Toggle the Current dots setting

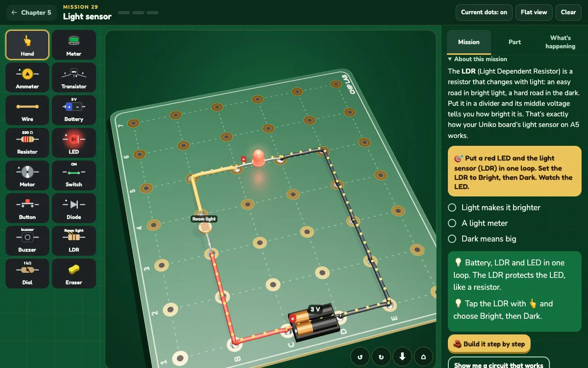pos(484,12)
